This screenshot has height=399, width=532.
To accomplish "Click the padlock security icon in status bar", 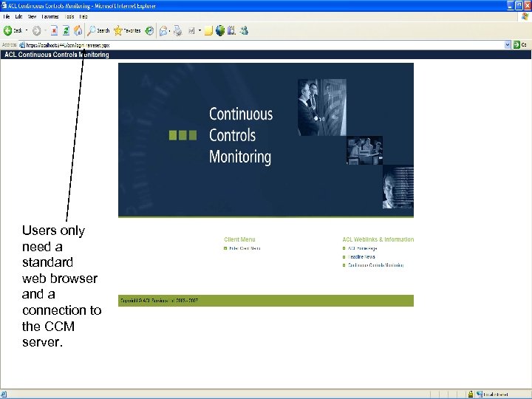I will coord(470,395).
